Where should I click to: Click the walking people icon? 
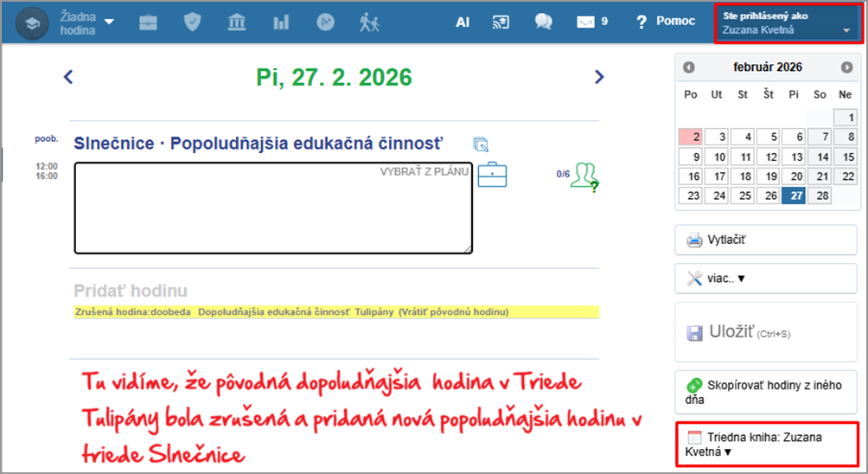click(x=370, y=22)
